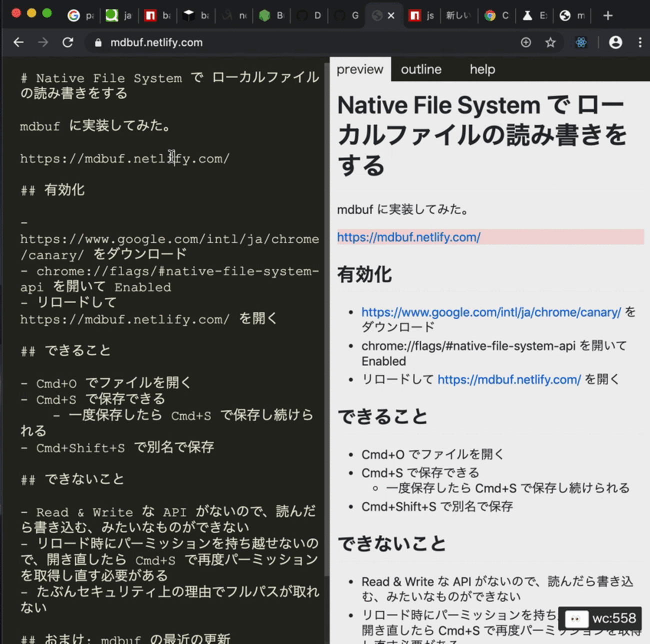This screenshot has width=650, height=644.
Task: Click the wc:558 word count indicator
Action: coord(614,618)
